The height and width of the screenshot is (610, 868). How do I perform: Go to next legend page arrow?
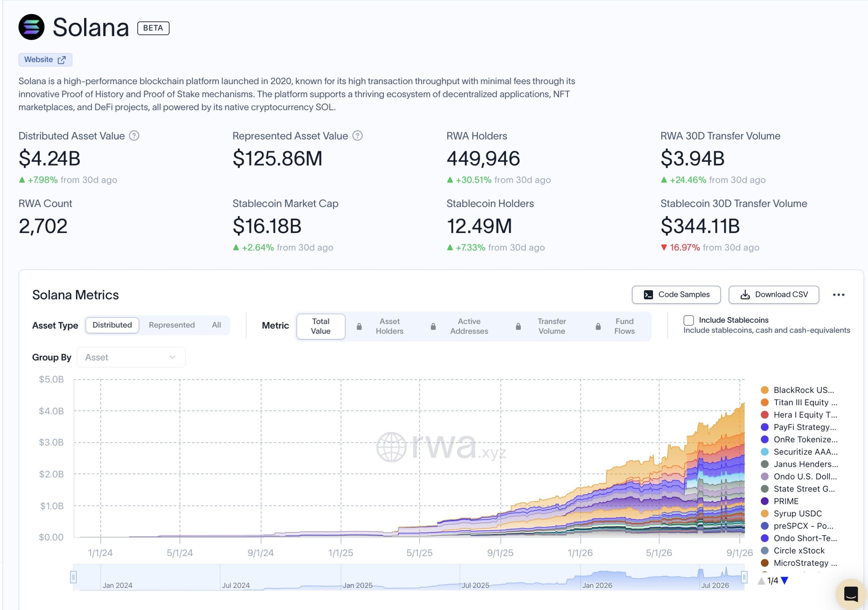pos(785,580)
